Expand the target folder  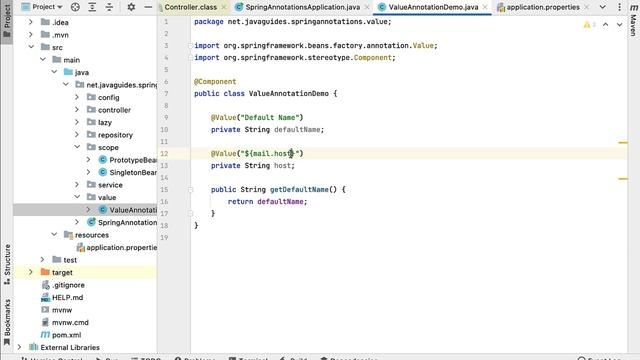pyautogui.click(x=31, y=272)
